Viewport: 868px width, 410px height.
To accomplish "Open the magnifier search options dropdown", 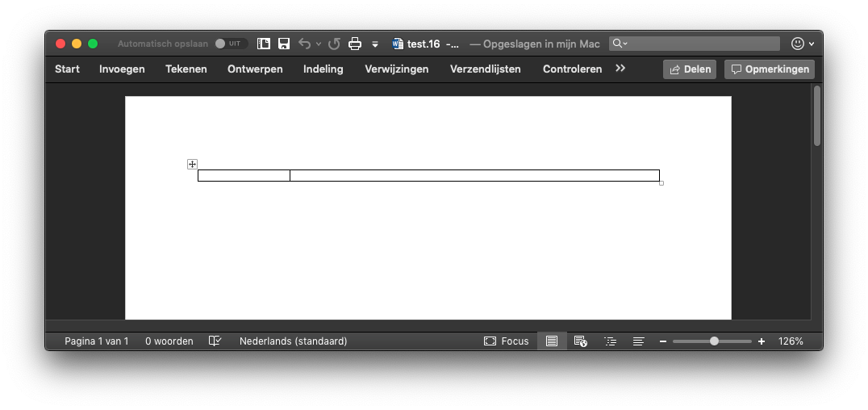I will 620,44.
